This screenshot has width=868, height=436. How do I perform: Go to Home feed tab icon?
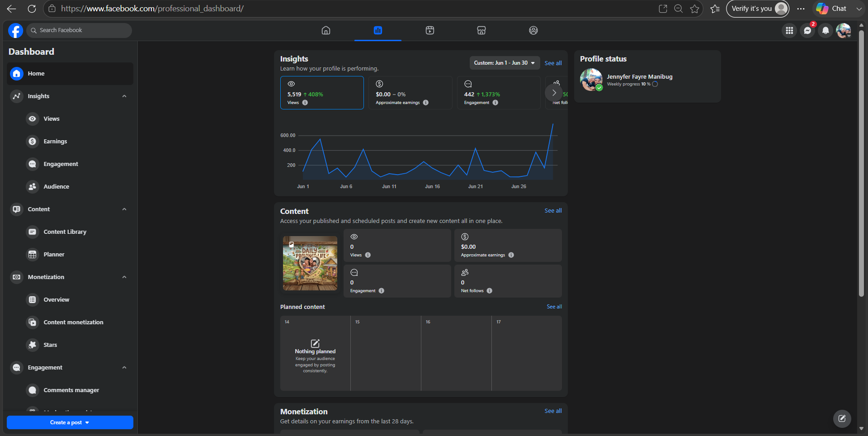(x=326, y=30)
